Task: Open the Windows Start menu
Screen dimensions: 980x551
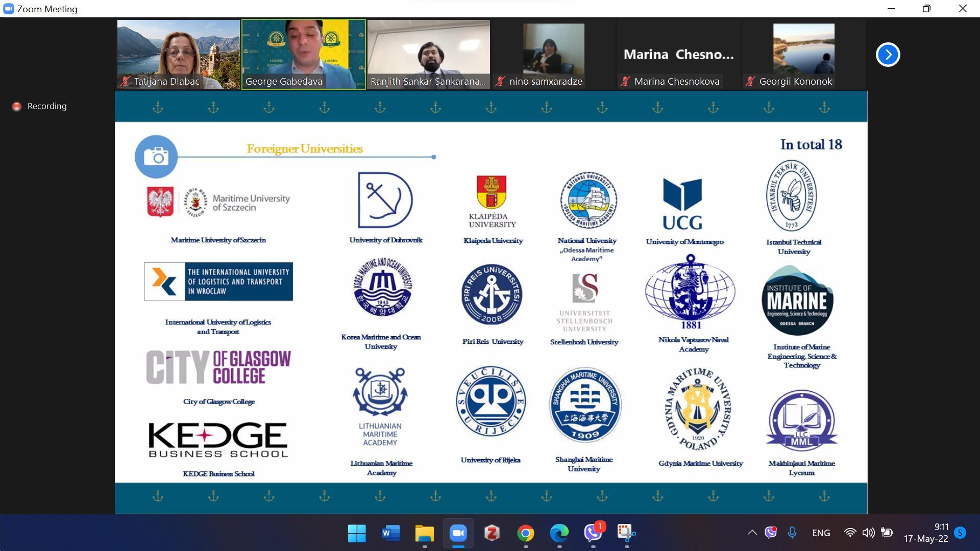Action: [x=357, y=533]
